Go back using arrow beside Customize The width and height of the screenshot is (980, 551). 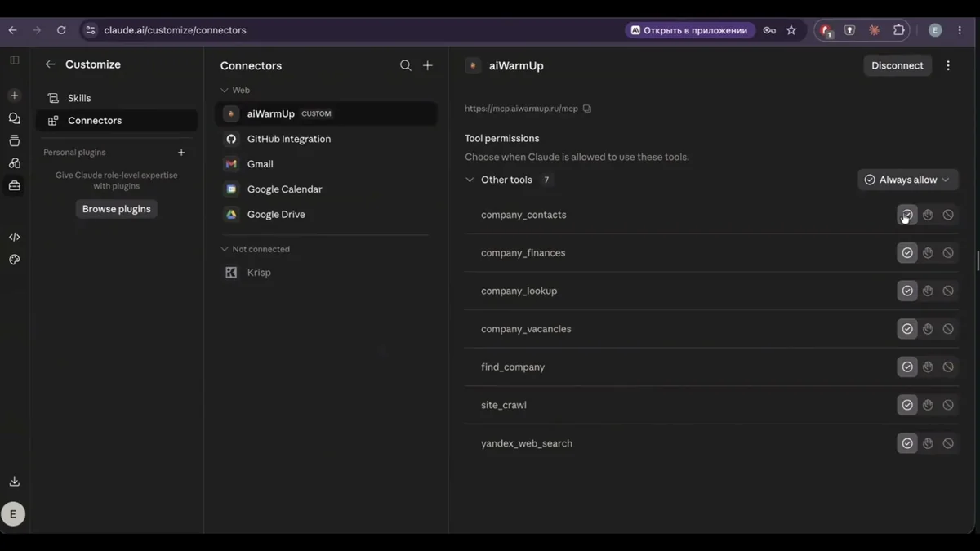tap(51, 64)
